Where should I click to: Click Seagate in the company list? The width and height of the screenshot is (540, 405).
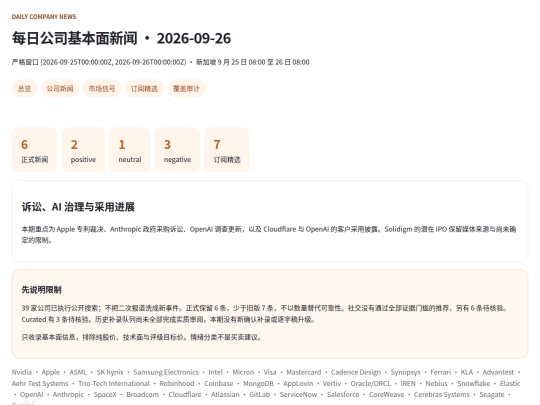pos(492,395)
